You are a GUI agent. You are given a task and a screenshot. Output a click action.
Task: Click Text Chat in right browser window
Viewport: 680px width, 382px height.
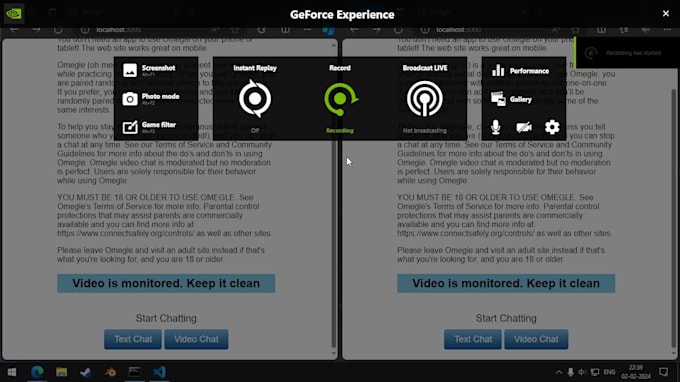click(x=473, y=339)
